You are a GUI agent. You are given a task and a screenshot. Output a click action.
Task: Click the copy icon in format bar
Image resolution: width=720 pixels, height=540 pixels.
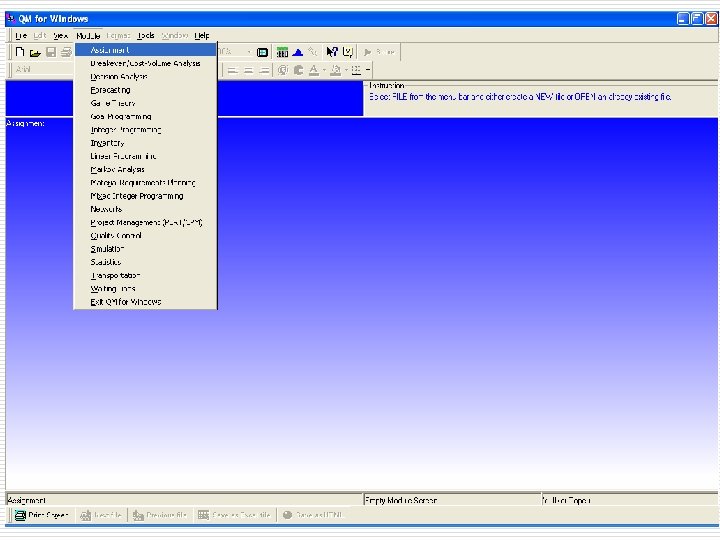pos(283,70)
